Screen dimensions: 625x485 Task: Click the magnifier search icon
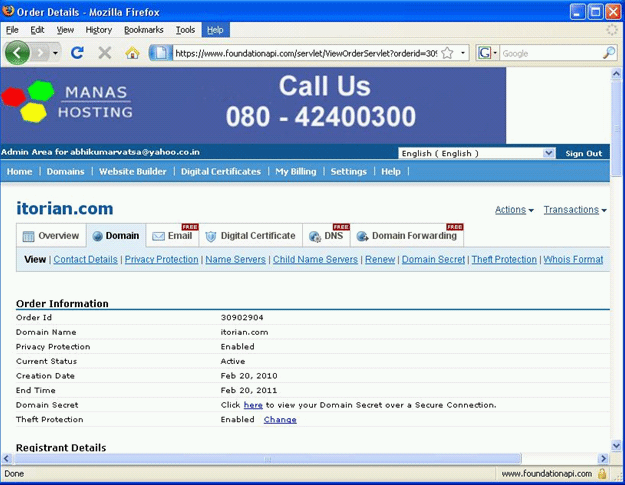609,53
